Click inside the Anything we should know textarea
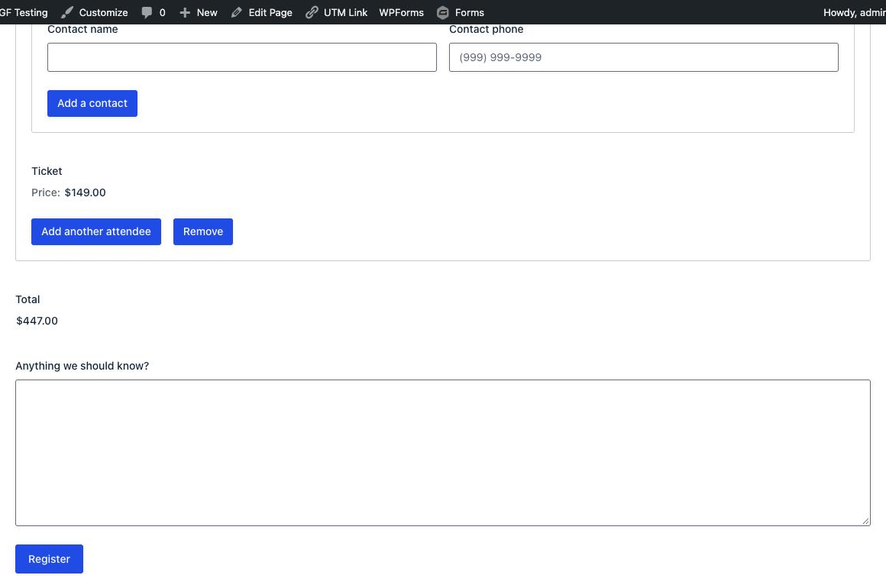The width and height of the screenshot is (886, 588). 443,452
